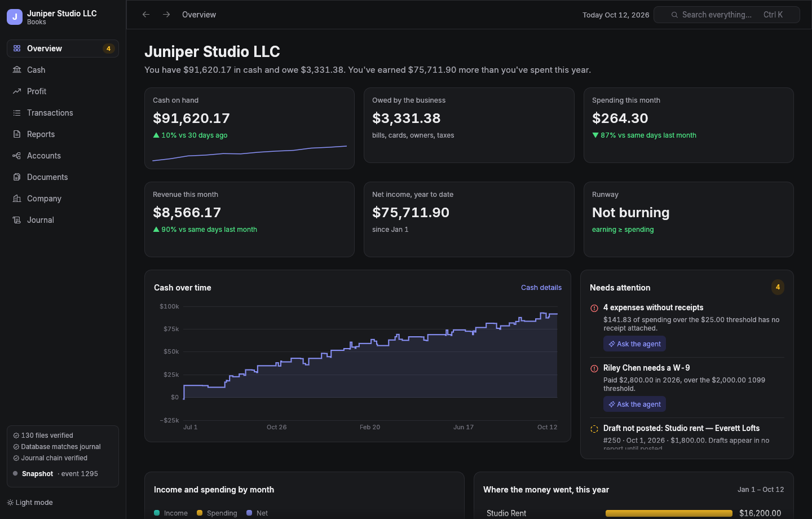Screen dimensions: 812x519
Task: Click the sun icon for Light mode
Action: tap(10, 503)
